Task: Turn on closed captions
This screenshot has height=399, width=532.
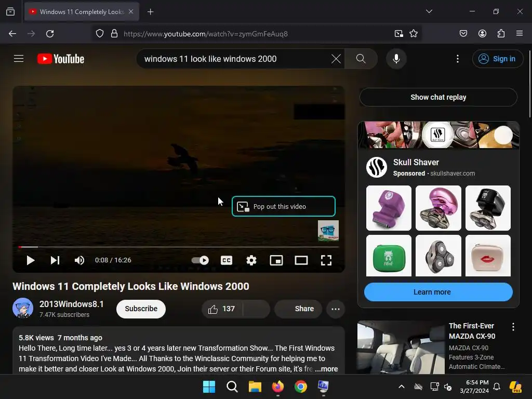Action: click(x=227, y=260)
